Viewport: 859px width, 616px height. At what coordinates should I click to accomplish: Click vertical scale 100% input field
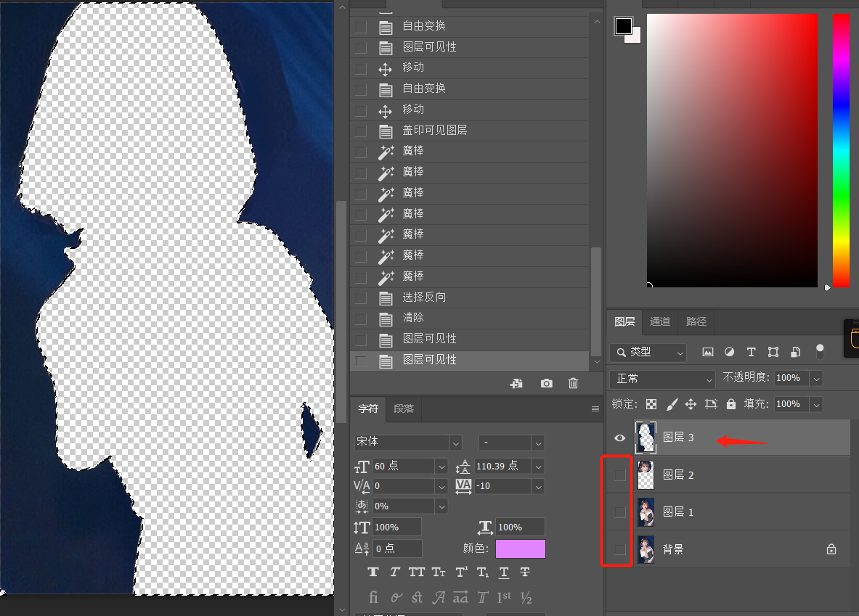pyautogui.click(x=397, y=527)
